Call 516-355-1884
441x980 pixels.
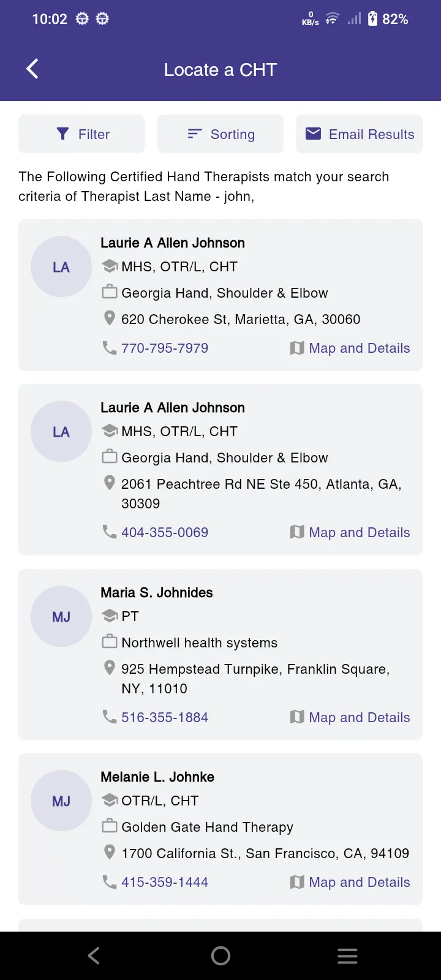click(165, 717)
